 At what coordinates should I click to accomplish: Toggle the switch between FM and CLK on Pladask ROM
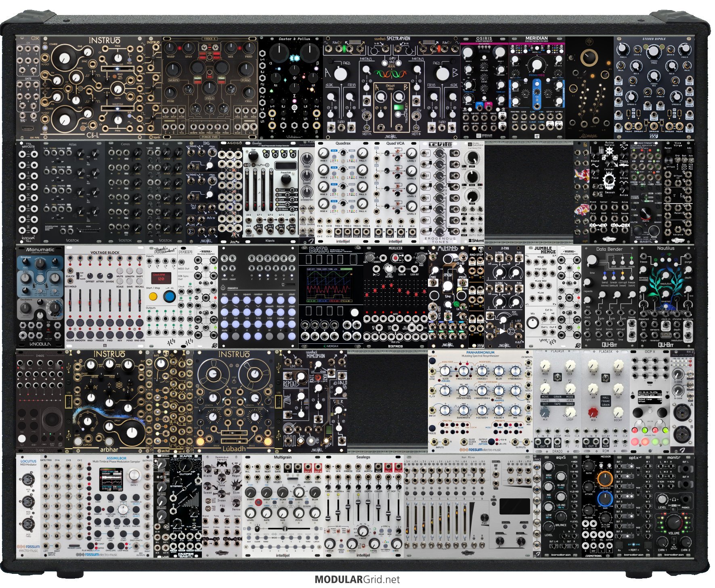[x=605, y=377]
